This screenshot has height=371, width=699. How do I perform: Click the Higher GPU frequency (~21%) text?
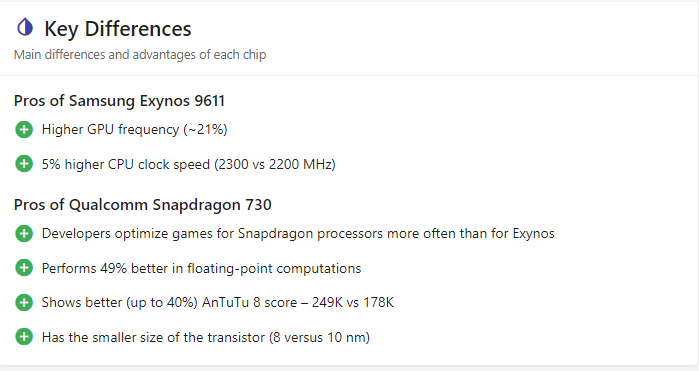[x=135, y=129]
